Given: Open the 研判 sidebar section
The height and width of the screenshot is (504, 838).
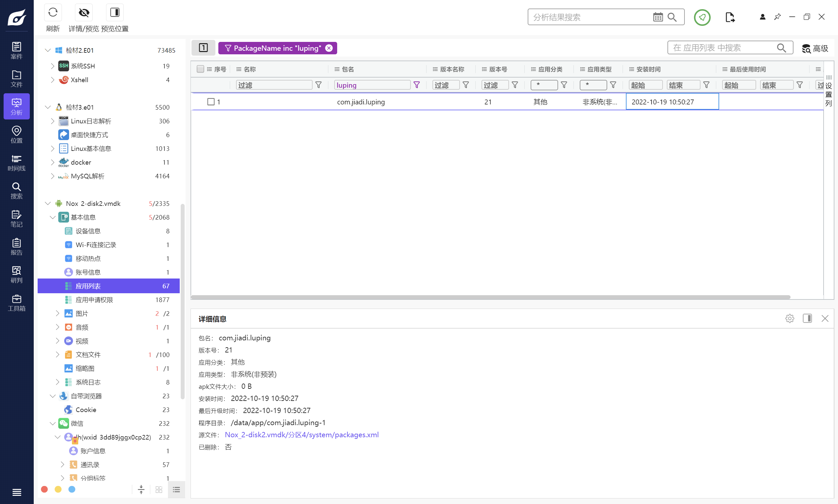Looking at the screenshot, I should tap(17, 275).
